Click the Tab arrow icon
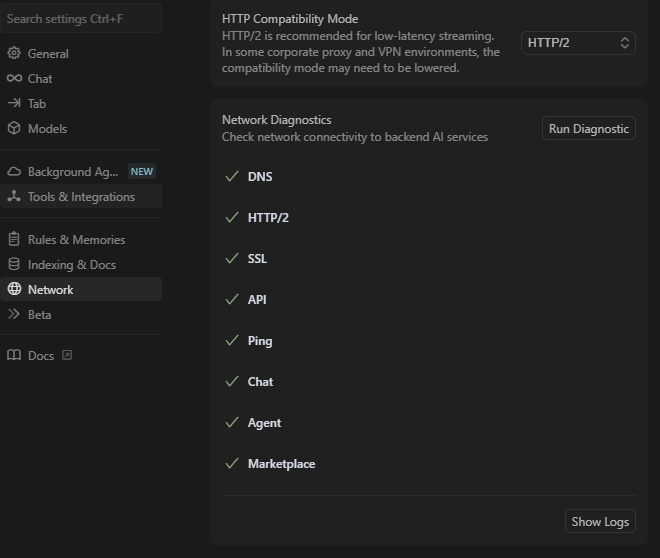The image size is (660, 558). pyautogui.click(x=14, y=104)
